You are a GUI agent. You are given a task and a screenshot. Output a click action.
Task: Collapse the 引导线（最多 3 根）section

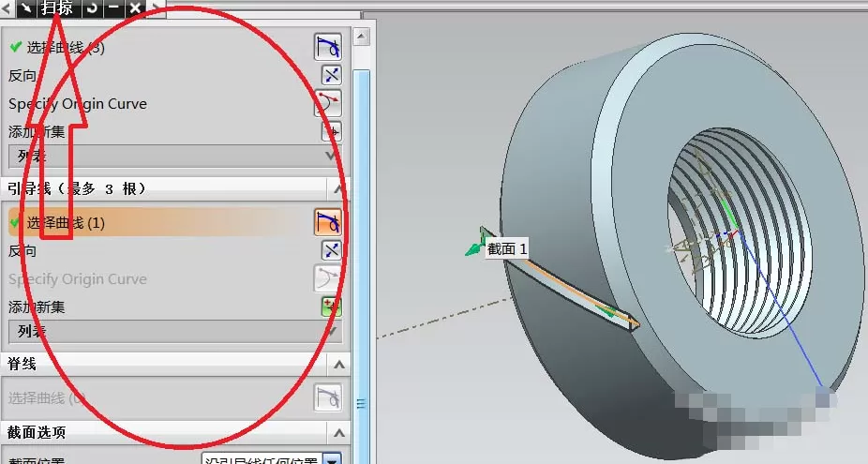[x=338, y=189]
